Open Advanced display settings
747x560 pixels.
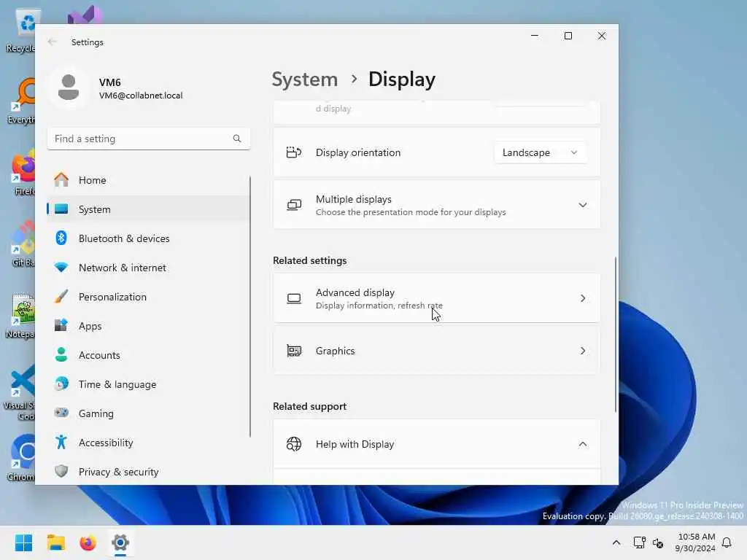[x=436, y=298]
